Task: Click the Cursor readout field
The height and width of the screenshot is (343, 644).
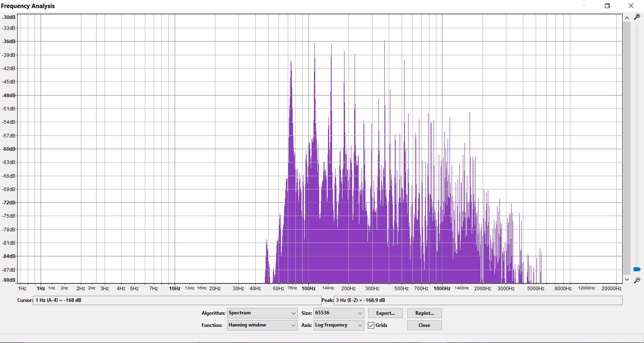Action: pyautogui.click(x=177, y=300)
